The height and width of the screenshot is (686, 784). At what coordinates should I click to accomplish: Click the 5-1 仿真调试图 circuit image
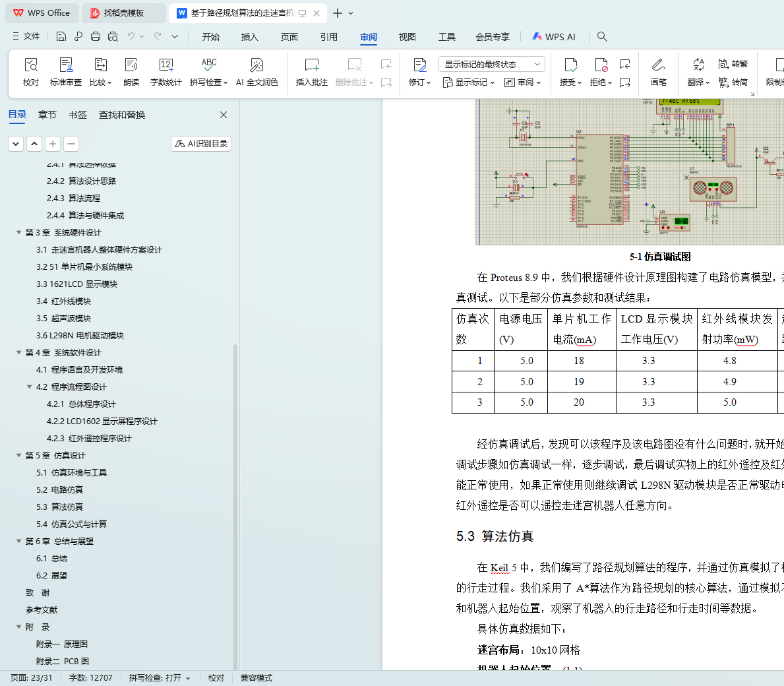tap(629, 172)
